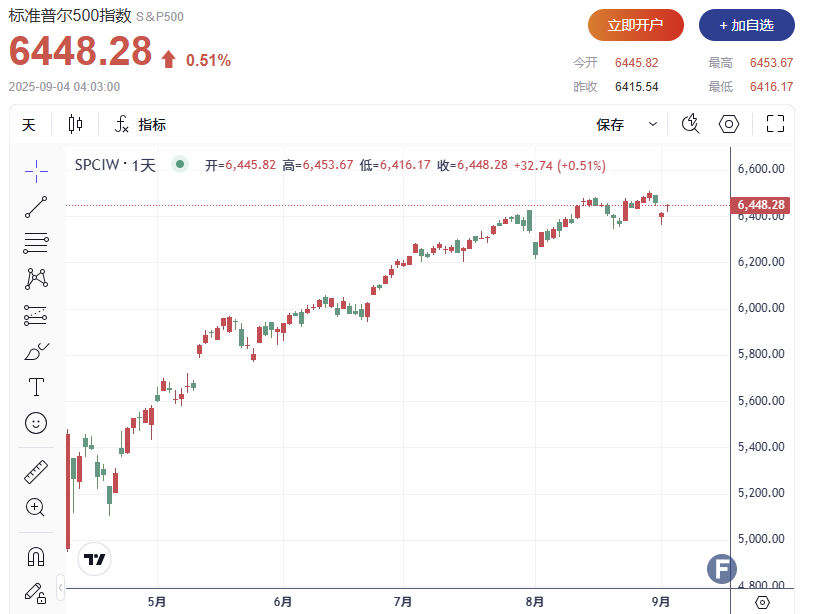Select the trend line drawing tool

coord(36,207)
